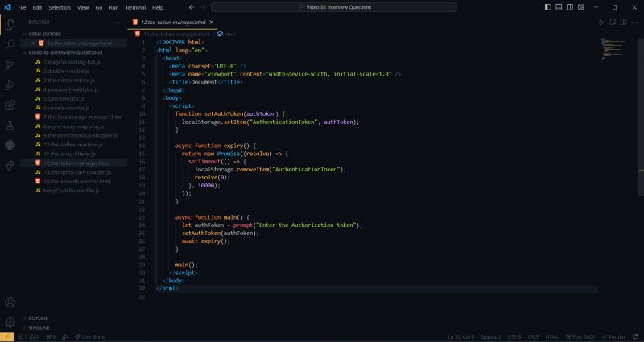The width and height of the screenshot is (644, 342).
Task: Open Source Control panel
Action: tap(10, 64)
